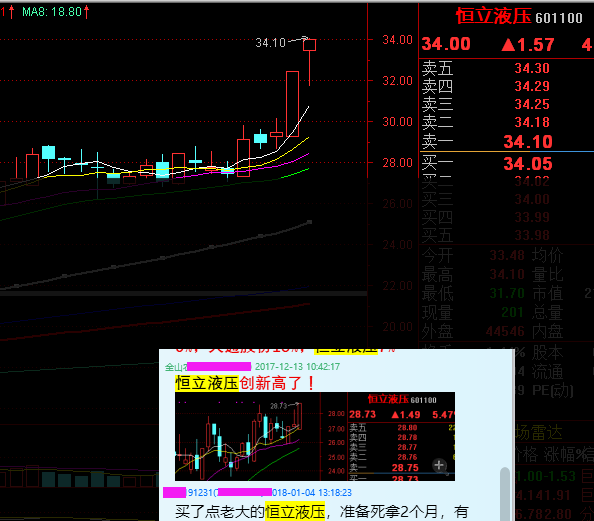594x521 pixels.
Task: Click the 恒立液压 stock title heading
Action: [x=493, y=17]
